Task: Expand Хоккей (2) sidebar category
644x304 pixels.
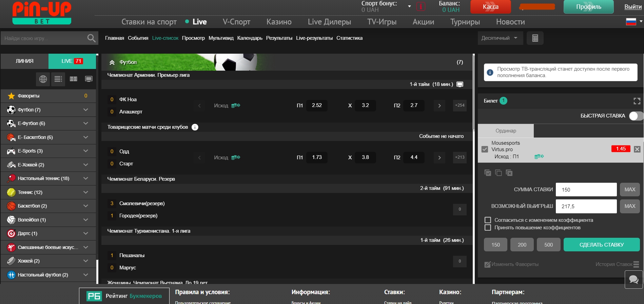Action: coord(48,261)
